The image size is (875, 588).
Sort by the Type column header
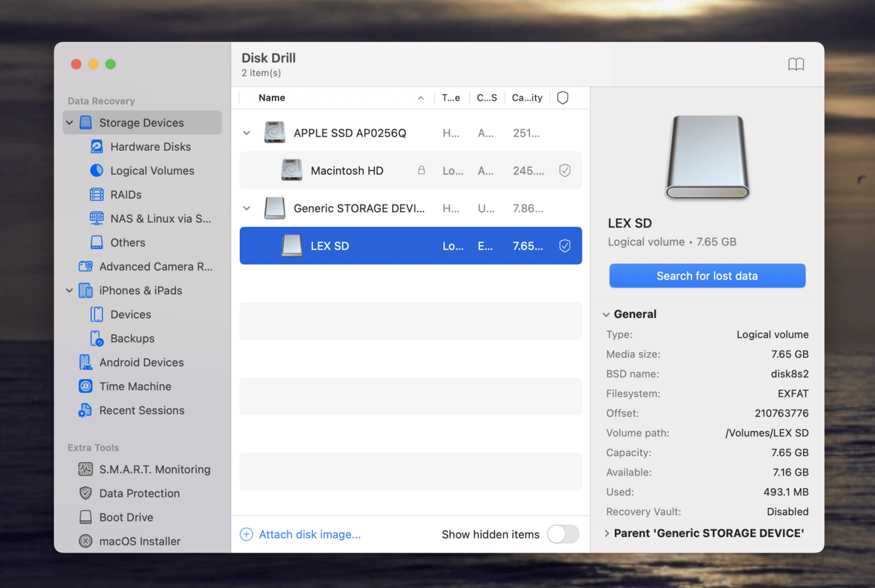(x=451, y=98)
